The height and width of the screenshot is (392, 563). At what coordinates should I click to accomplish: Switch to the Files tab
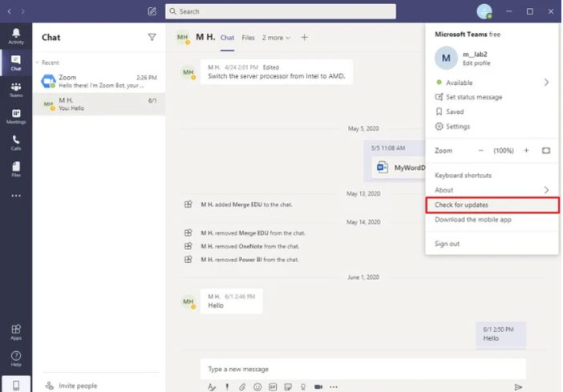pyautogui.click(x=249, y=38)
